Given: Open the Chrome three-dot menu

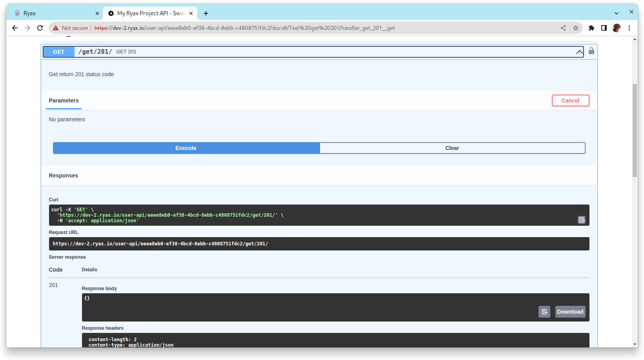Looking at the screenshot, I should [629, 28].
